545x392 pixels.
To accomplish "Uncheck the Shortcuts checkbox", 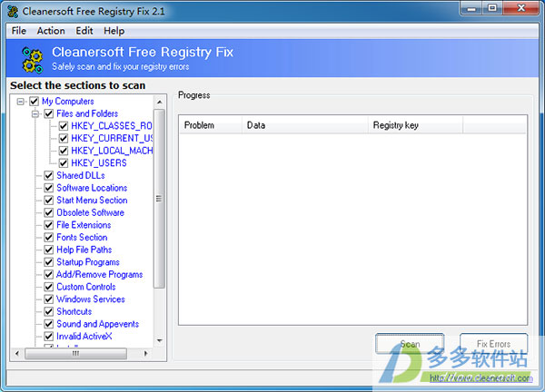I will click(49, 311).
